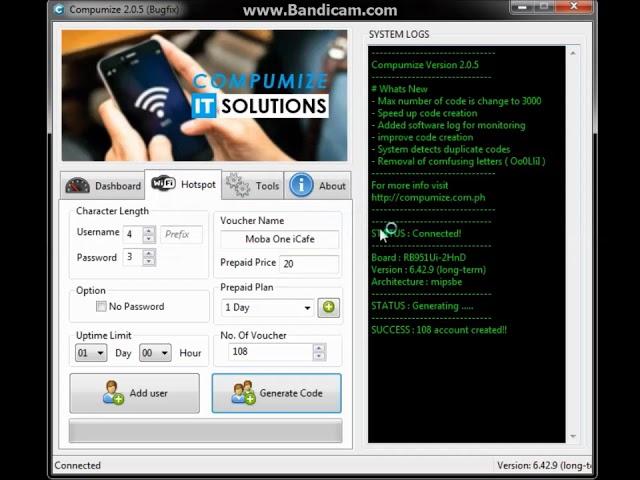Minimize the Compumize window
The height and width of the screenshot is (480, 640).
pyautogui.click(x=522, y=6)
